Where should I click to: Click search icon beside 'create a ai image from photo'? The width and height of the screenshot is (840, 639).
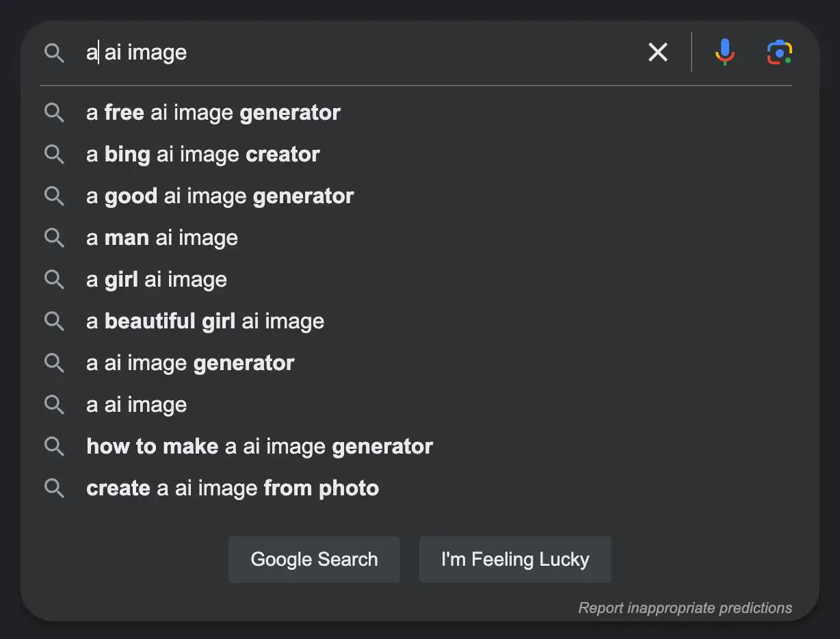(54, 488)
